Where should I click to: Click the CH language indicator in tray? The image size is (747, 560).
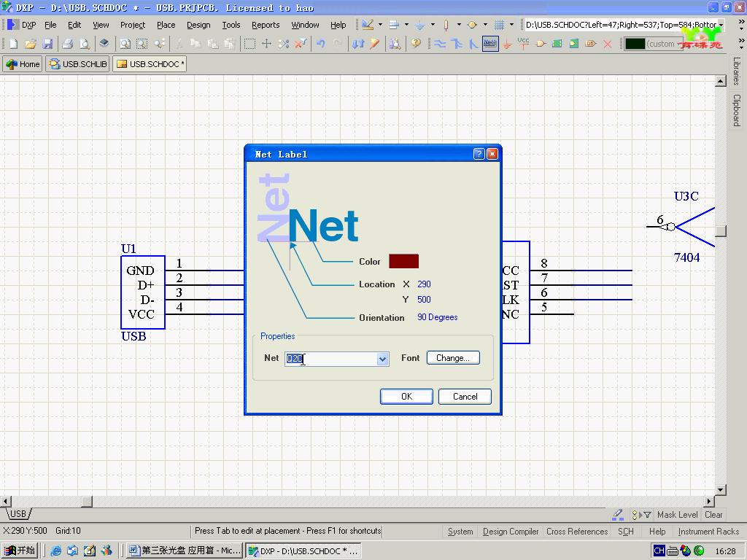(x=659, y=551)
